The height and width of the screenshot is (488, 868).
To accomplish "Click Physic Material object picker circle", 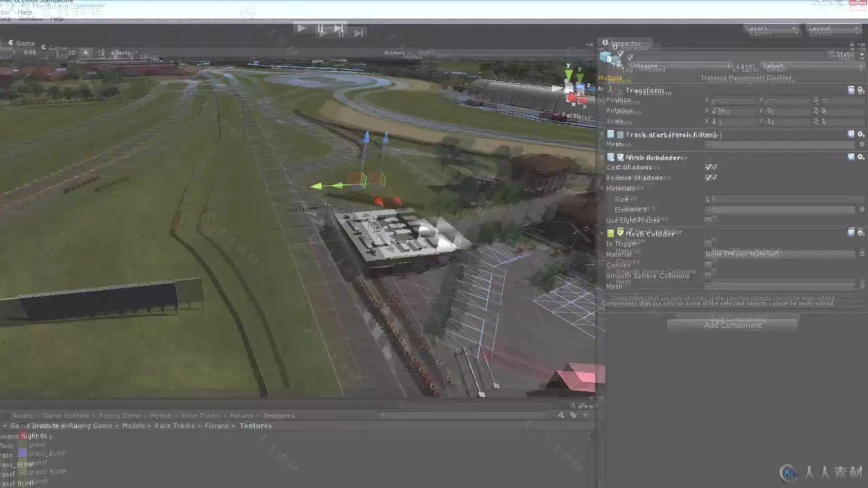I will 862,254.
